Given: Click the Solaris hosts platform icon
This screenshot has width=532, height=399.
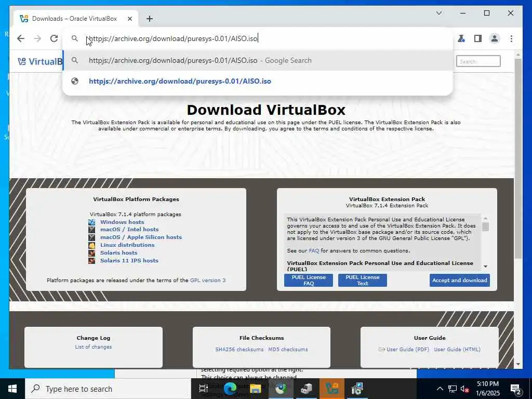Looking at the screenshot, I should pos(91,253).
